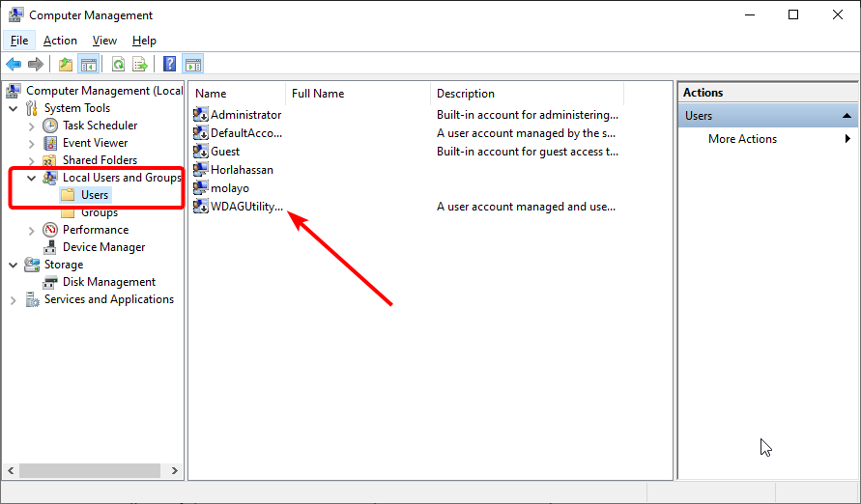
Task: Click the Administrator user account icon
Action: pyautogui.click(x=200, y=115)
